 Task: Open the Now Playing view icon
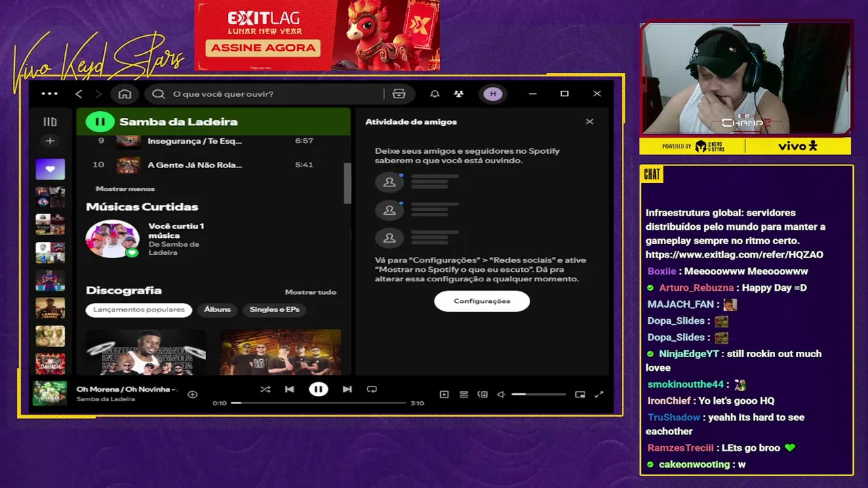pos(444,394)
